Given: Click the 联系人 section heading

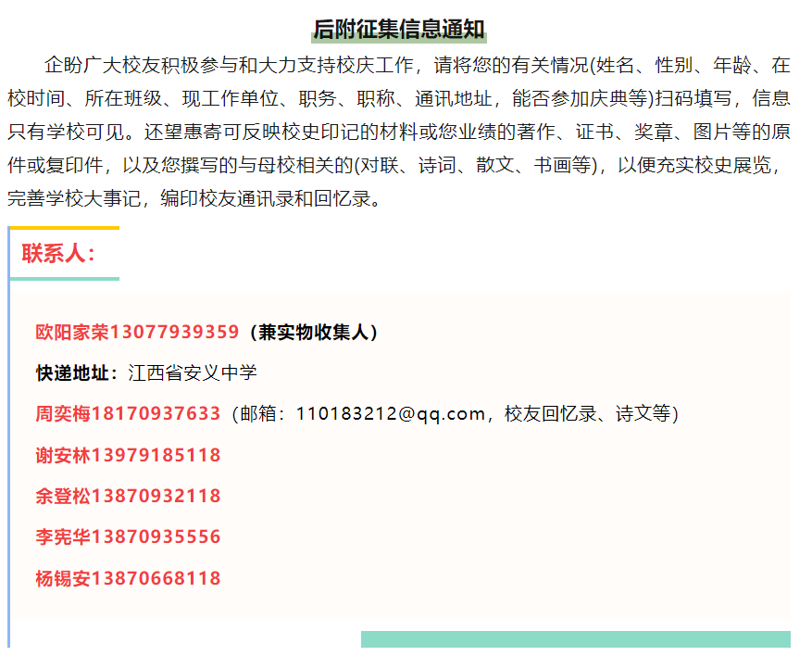Looking at the screenshot, I should pos(58,254).
